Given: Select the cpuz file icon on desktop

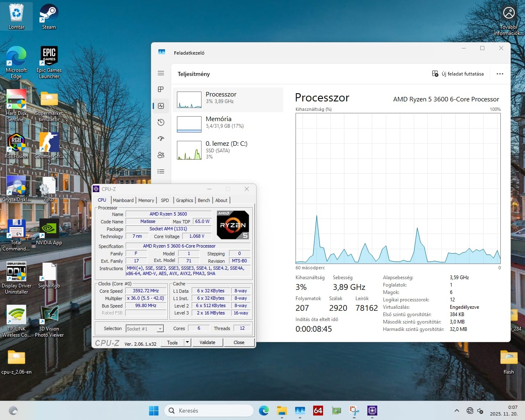Looking at the screenshot, I should tap(49, 189).
